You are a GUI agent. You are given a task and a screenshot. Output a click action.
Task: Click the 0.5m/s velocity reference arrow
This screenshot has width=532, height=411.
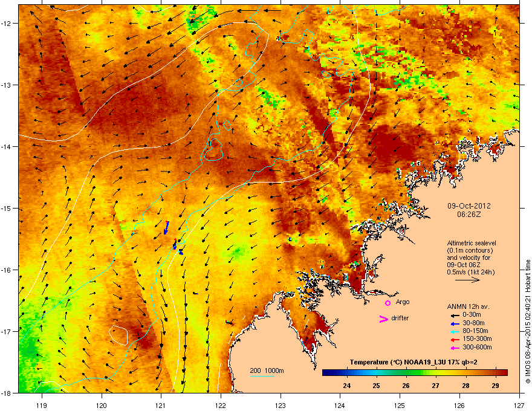pos(467,280)
